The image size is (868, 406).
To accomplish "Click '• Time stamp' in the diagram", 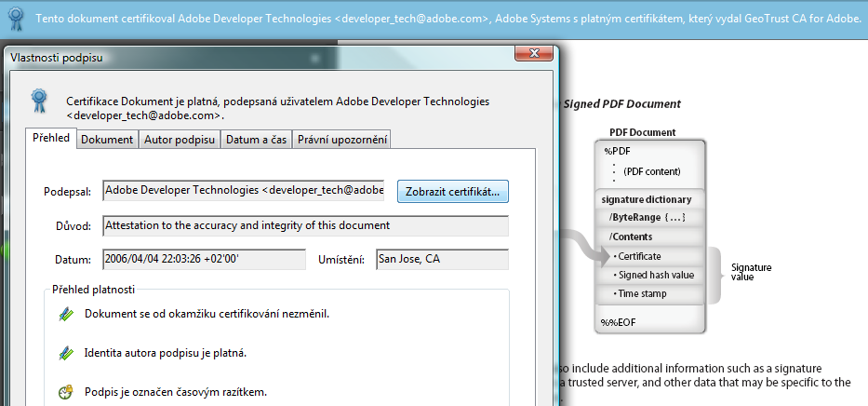I will point(640,293).
